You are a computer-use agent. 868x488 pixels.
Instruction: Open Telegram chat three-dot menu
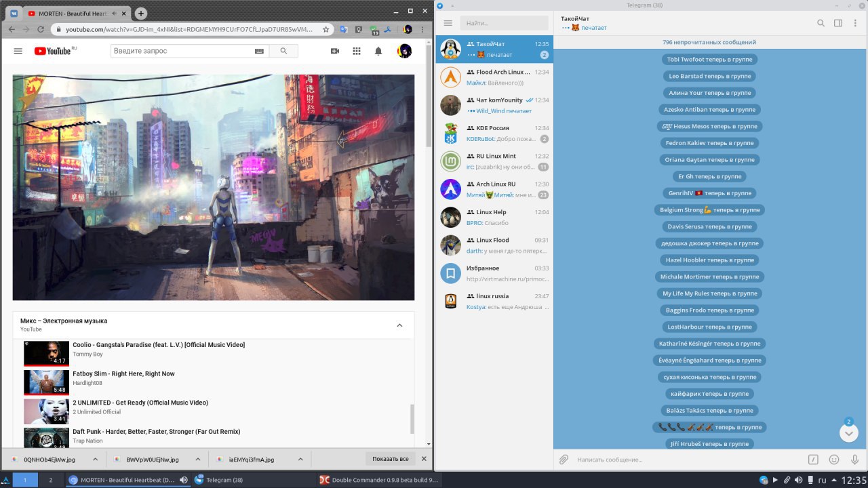click(855, 23)
